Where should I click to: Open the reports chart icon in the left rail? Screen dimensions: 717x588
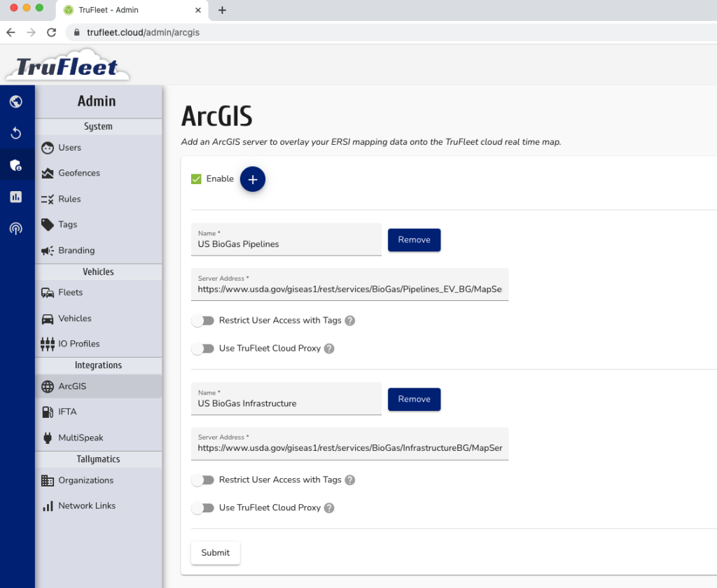[x=16, y=197]
